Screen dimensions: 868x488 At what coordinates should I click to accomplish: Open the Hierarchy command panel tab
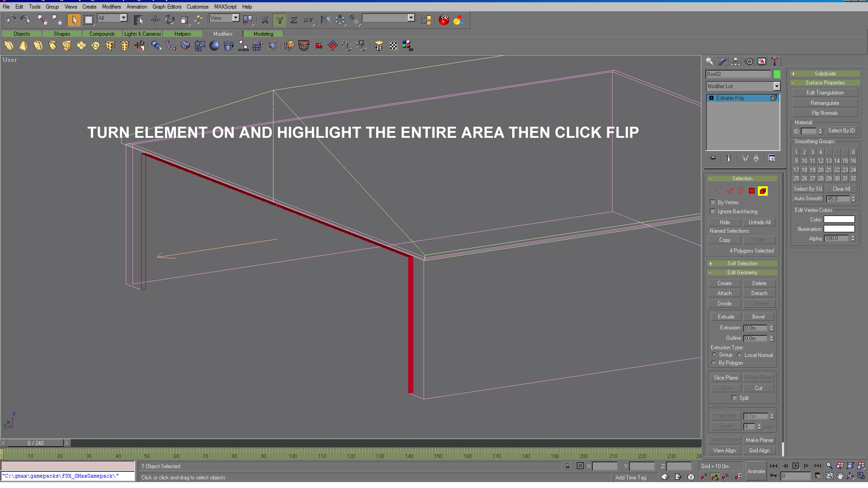(736, 61)
